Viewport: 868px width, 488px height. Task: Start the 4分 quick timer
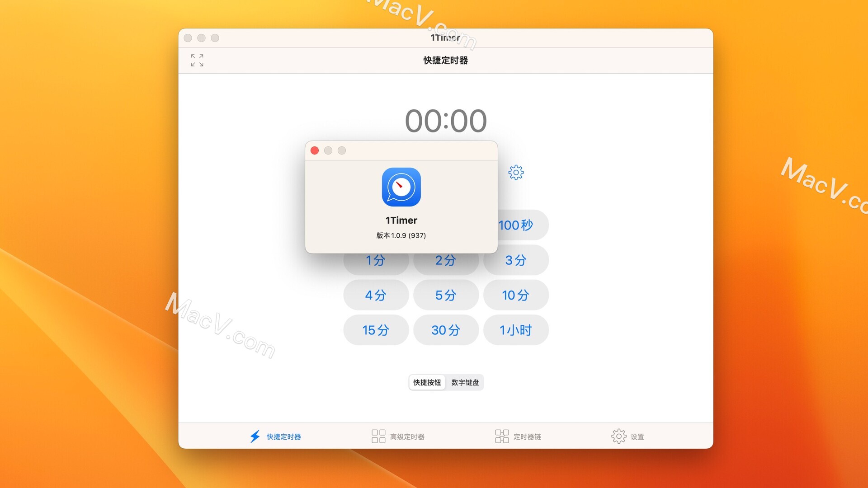pos(376,295)
